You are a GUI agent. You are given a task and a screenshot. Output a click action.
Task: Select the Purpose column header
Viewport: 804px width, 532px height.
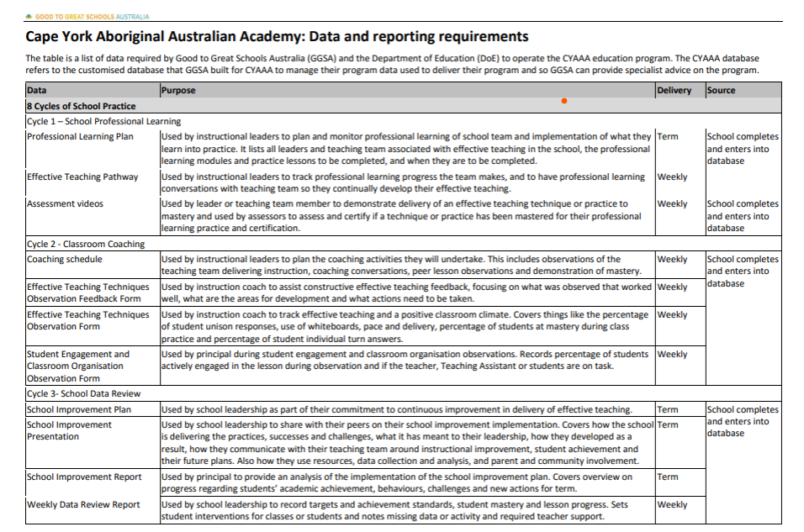pyautogui.click(x=178, y=91)
